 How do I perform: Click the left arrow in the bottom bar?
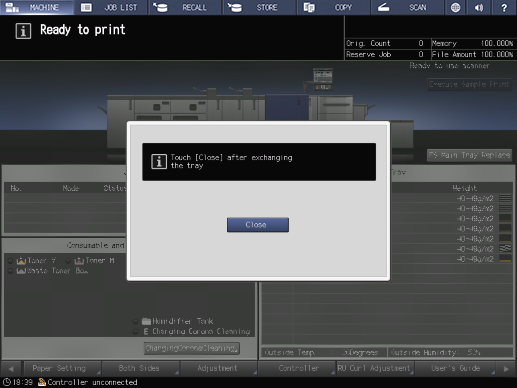[11, 369]
